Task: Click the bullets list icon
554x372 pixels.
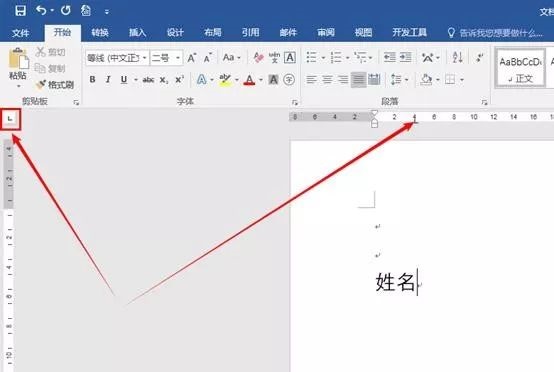Action: (x=311, y=57)
